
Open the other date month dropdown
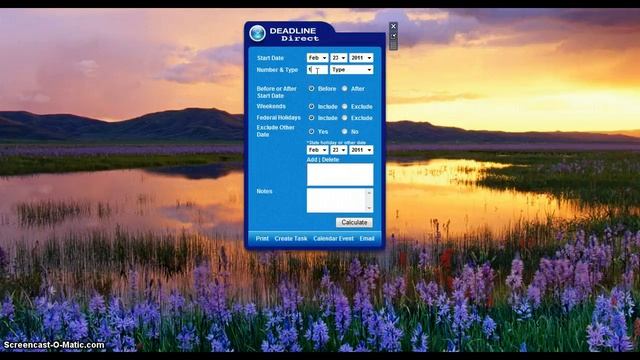[317, 150]
